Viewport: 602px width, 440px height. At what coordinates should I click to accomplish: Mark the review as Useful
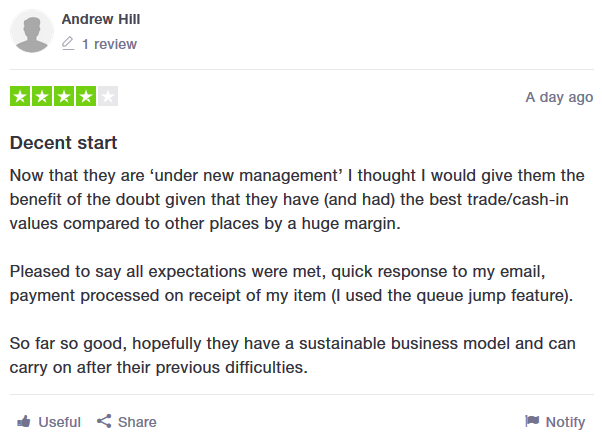[59, 422]
